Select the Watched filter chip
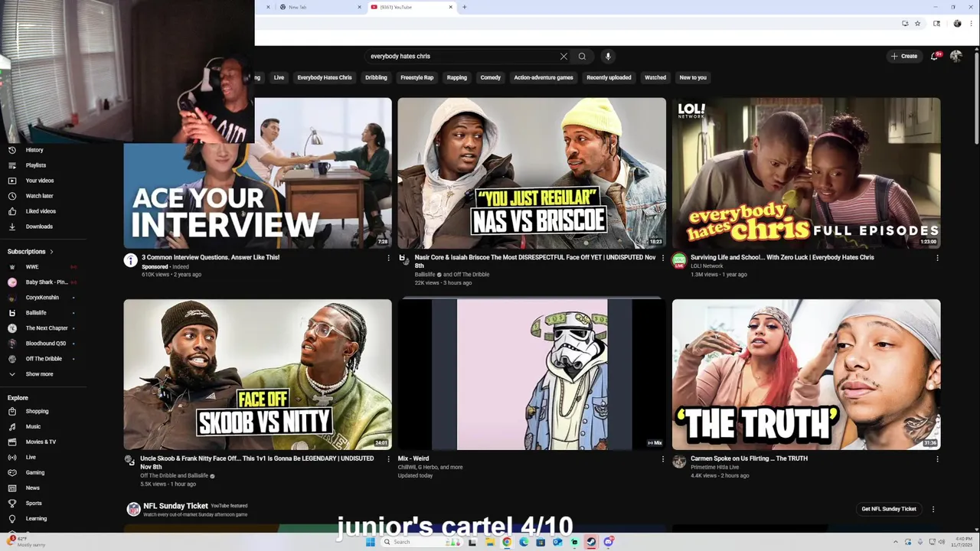The height and width of the screenshot is (551, 980). click(x=655, y=77)
